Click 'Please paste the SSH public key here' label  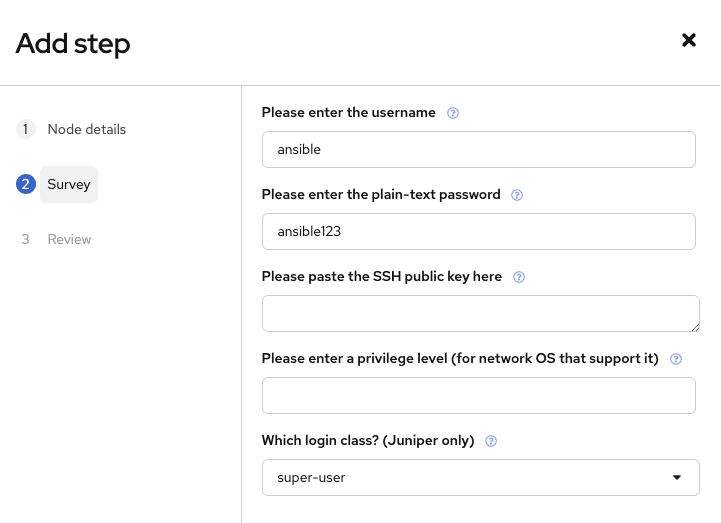point(382,276)
